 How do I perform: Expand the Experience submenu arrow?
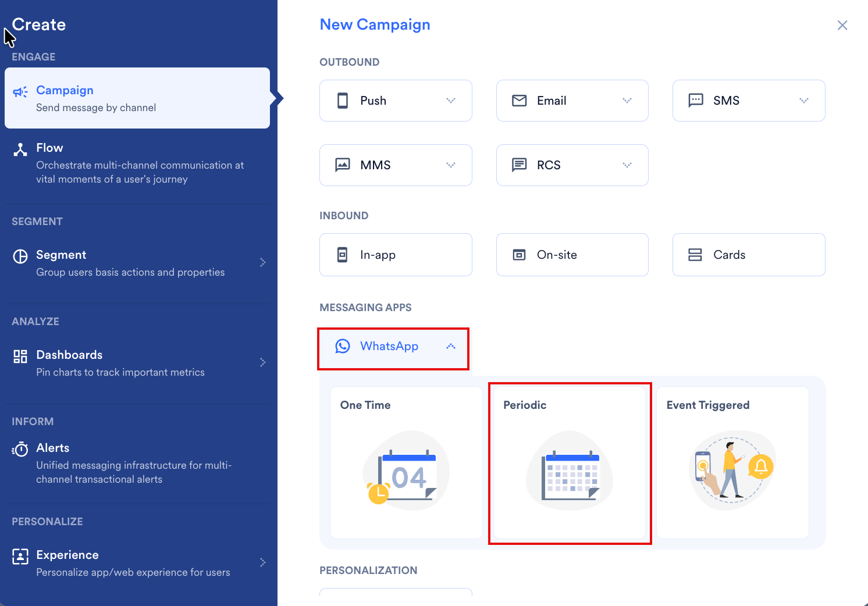263,562
